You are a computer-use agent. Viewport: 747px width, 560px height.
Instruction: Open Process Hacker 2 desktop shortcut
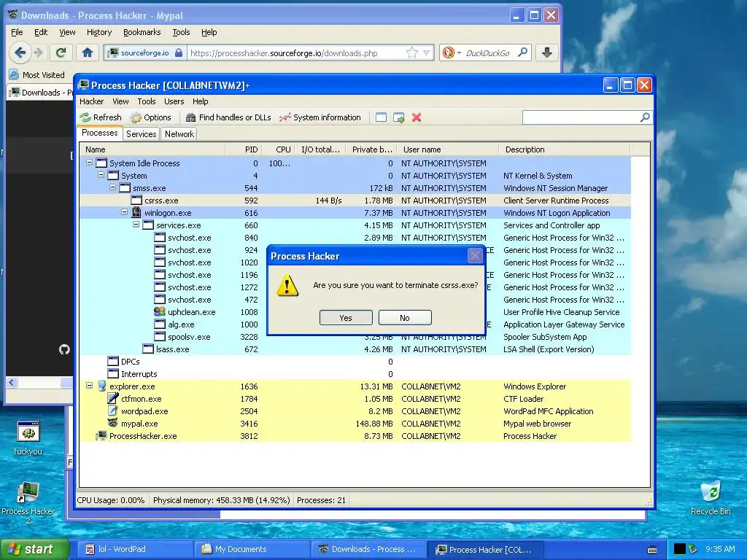[x=28, y=502]
